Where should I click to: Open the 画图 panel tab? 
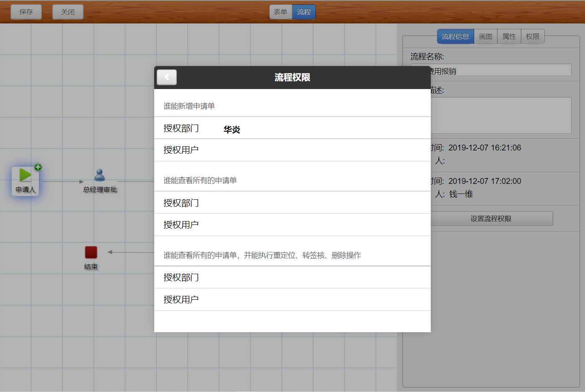(x=486, y=36)
